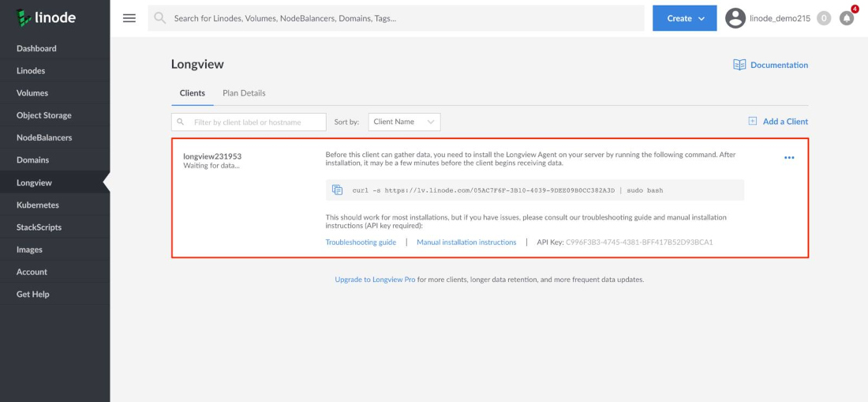Open the linode_demo215 account menu
This screenshot has width=868, height=402.
coord(780,18)
